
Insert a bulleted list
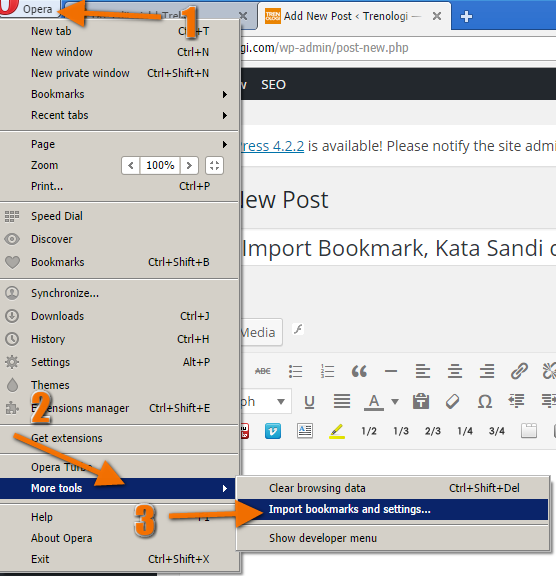(x=295, y=371)
